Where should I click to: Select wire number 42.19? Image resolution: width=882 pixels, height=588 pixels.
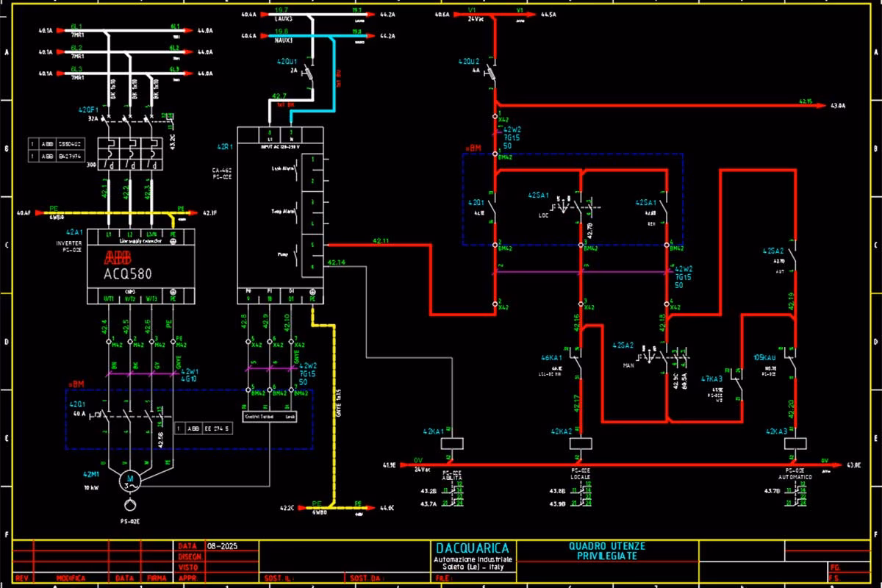coord(791,301)
